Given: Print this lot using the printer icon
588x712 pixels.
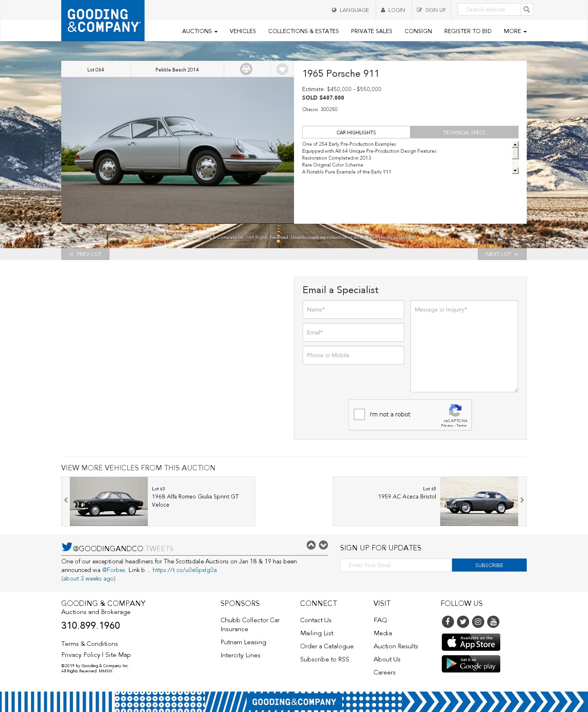Looking at the screenshot, I should point(246,69).
